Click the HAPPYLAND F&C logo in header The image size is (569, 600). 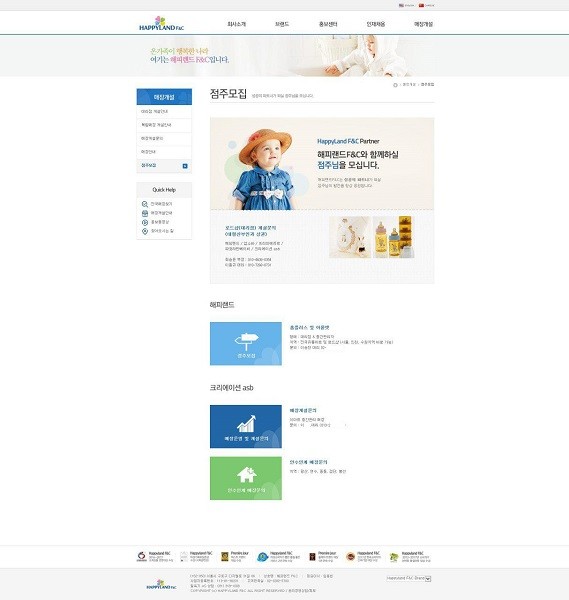click(x=161, y=24)
